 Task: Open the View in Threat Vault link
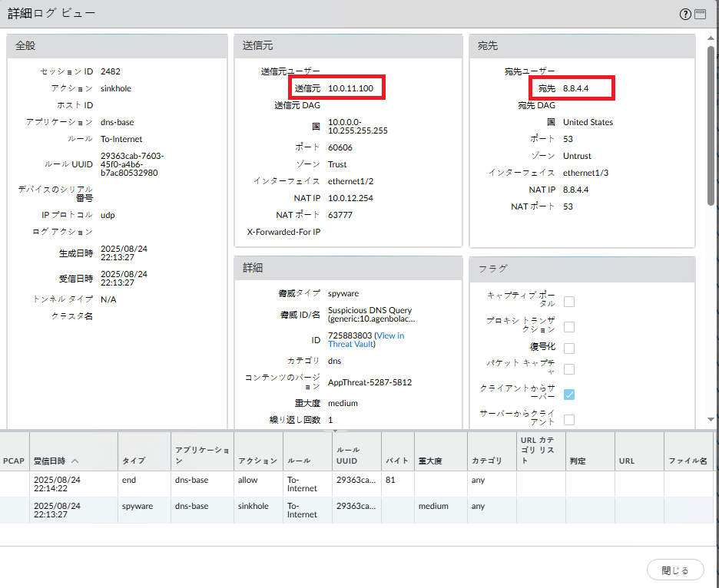tap(366, 340)
